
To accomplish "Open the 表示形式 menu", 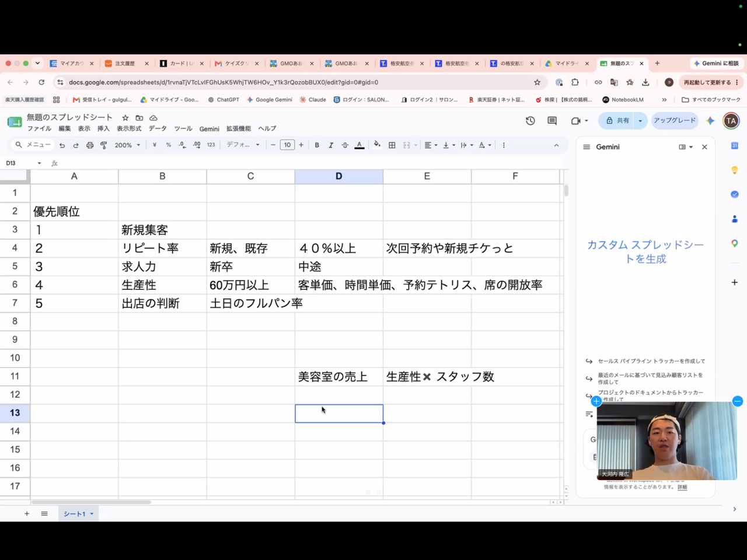I will click(x=129, y=129).
